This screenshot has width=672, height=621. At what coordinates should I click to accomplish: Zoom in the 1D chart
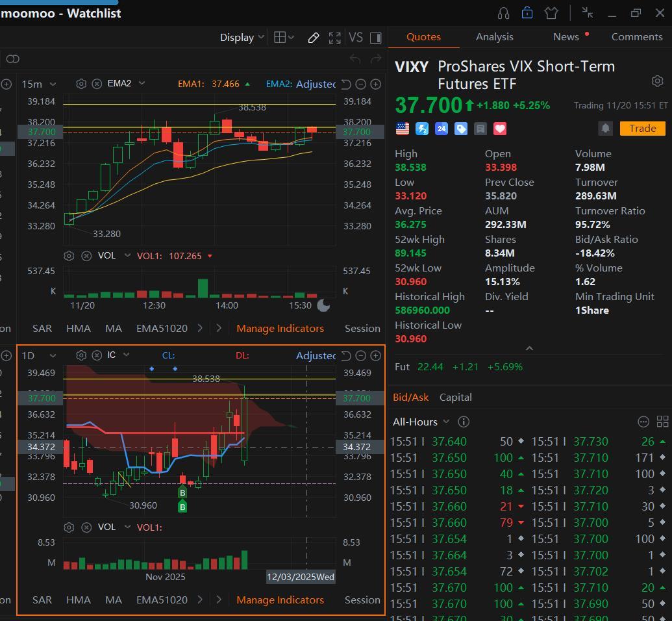[376, 355]
